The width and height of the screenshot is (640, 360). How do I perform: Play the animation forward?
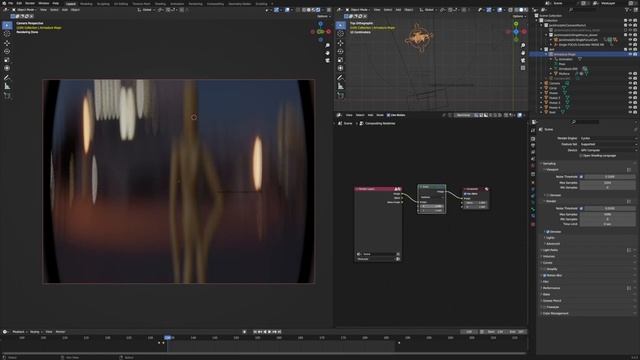click(269, 332)
